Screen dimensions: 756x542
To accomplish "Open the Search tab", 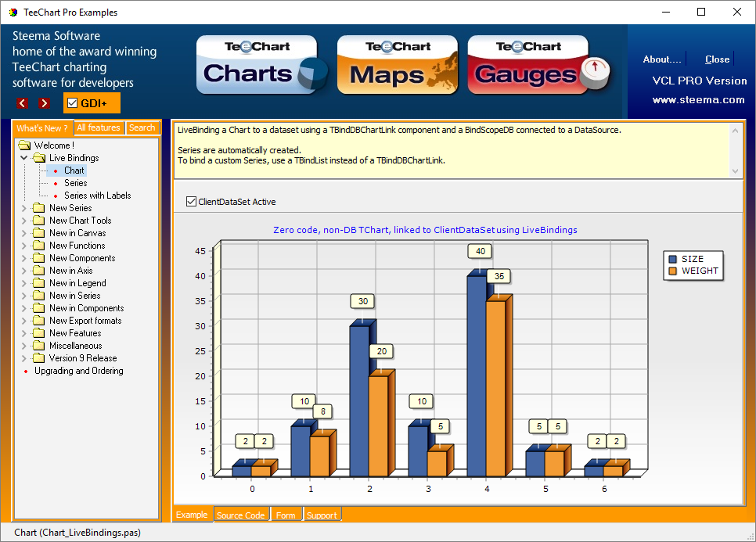I will [142, 127].
